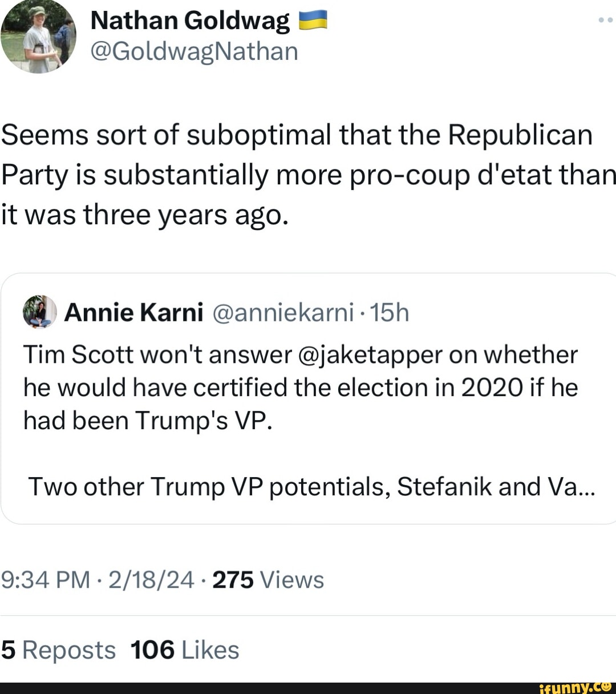
Task: Click the 9:34 PM post time
Action: pos(46,580)
